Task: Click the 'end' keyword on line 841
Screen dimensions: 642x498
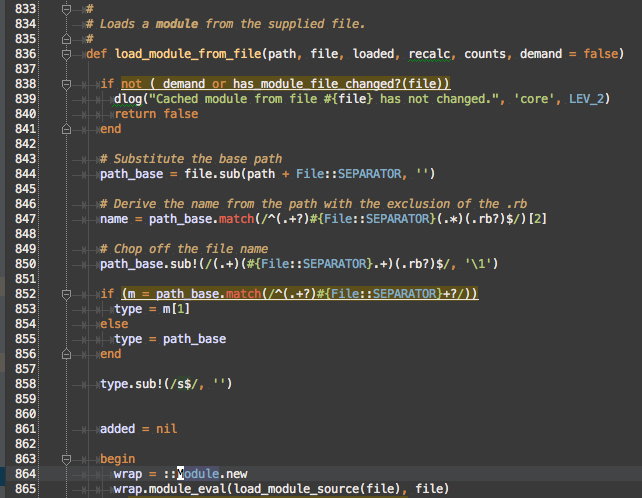Action: pyautogui.click(x=111, y=129)
